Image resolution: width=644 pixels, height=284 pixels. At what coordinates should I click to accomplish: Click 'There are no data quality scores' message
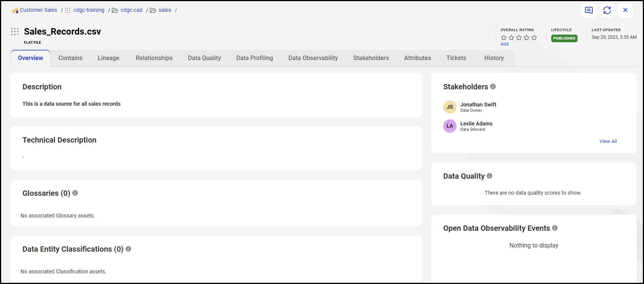pos(533,193)
